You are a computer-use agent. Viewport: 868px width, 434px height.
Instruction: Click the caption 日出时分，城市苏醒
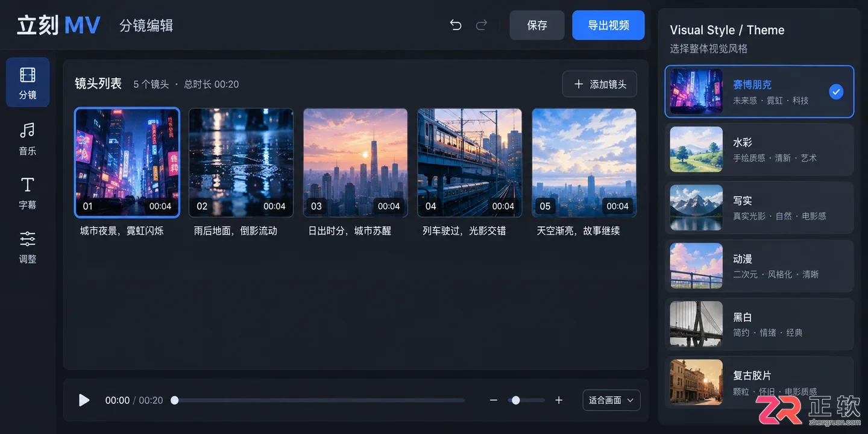[x=350, y=231]
